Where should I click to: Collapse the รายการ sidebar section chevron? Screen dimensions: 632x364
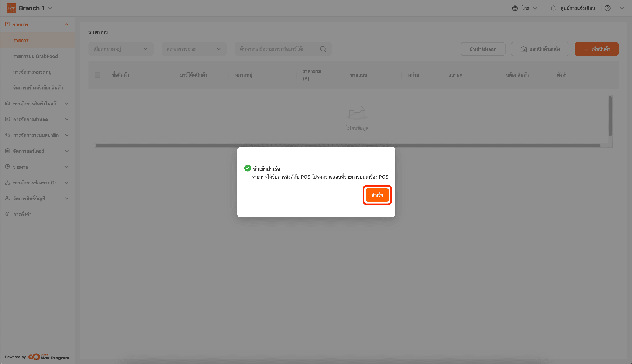click(x=66, y=25)
